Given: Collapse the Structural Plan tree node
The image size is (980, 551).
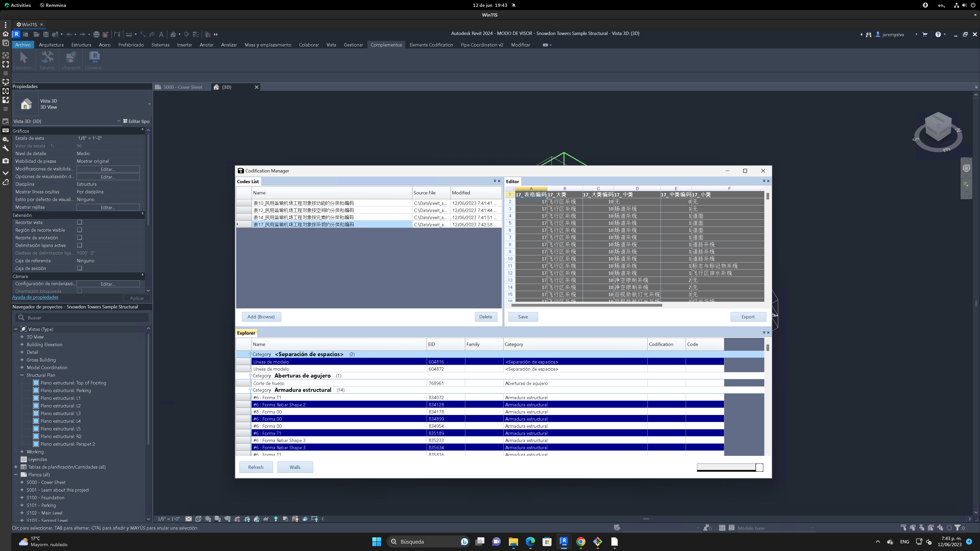Looking at the screenshot, I should [x=22, y=375].
